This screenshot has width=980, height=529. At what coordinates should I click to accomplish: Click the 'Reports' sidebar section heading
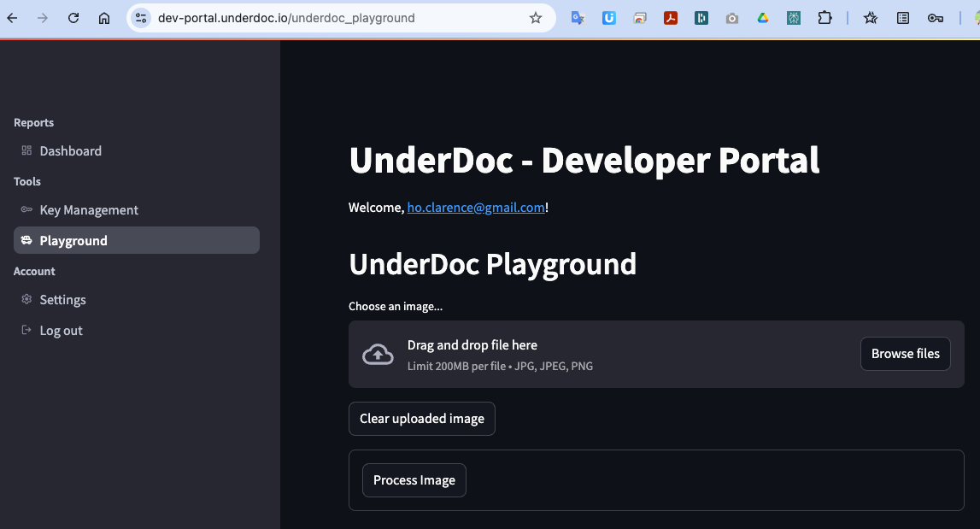pyautogui.click(x=34, y=122)
